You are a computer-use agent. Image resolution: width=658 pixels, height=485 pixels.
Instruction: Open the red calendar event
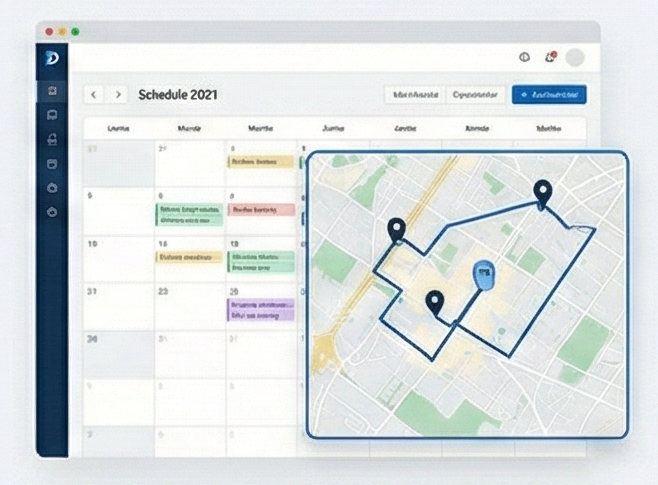260,210
